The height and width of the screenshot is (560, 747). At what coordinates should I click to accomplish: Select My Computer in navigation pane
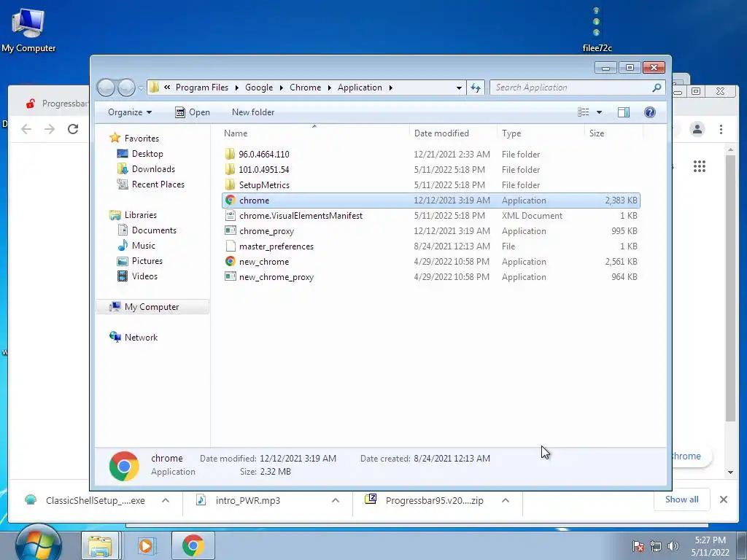tap(152, 307)
